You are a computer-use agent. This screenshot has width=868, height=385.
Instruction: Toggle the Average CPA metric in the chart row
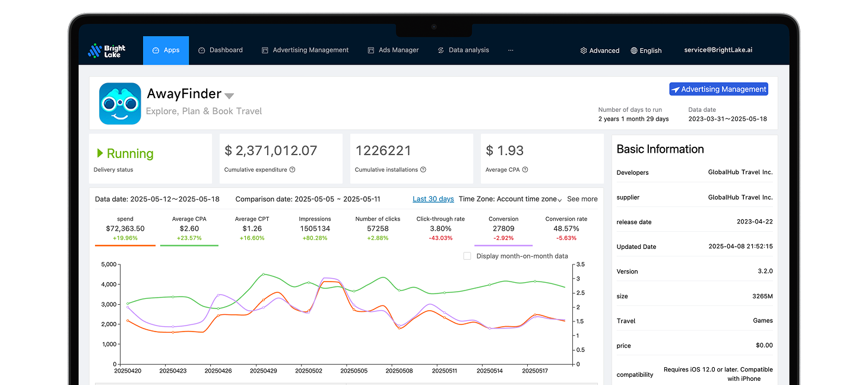tap(189, 229)
